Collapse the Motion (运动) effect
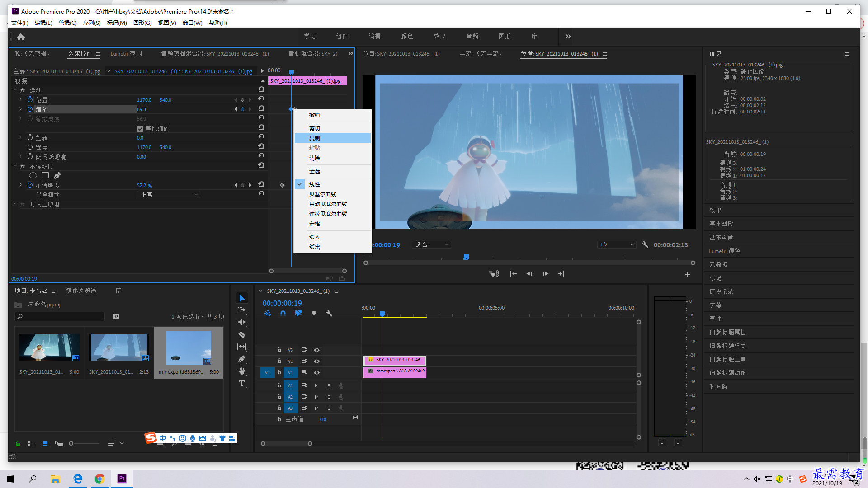The height and width of the screenshot is (488, 868). click(x=15, y=90)
